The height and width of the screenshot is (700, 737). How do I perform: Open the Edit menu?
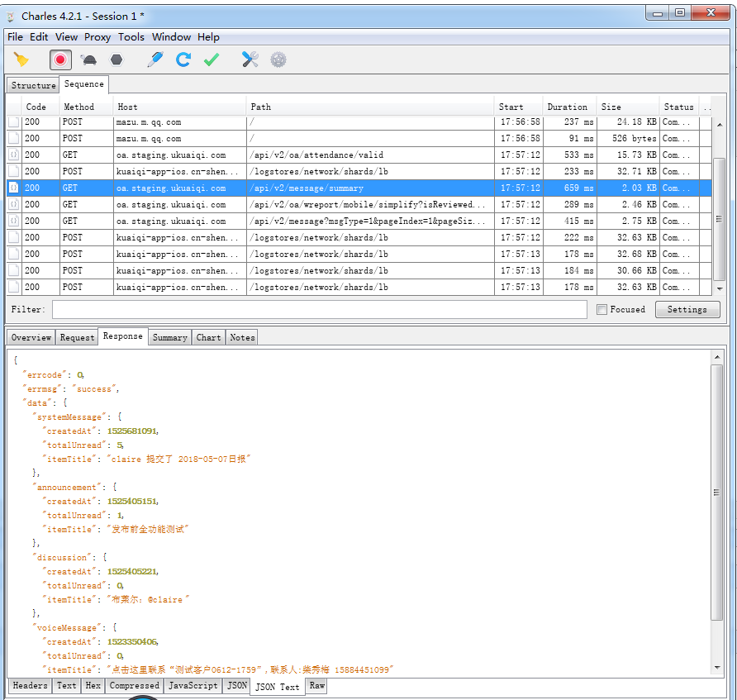click(39, 36)
